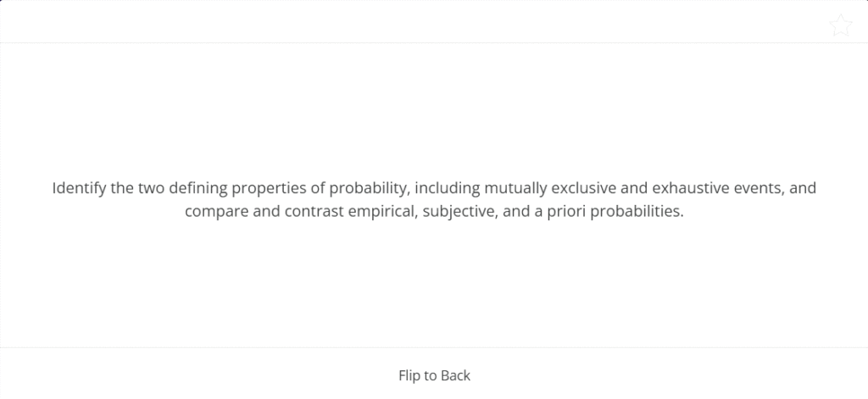
Task: Star this flashcard as a favorite
Action: (840, 25)
